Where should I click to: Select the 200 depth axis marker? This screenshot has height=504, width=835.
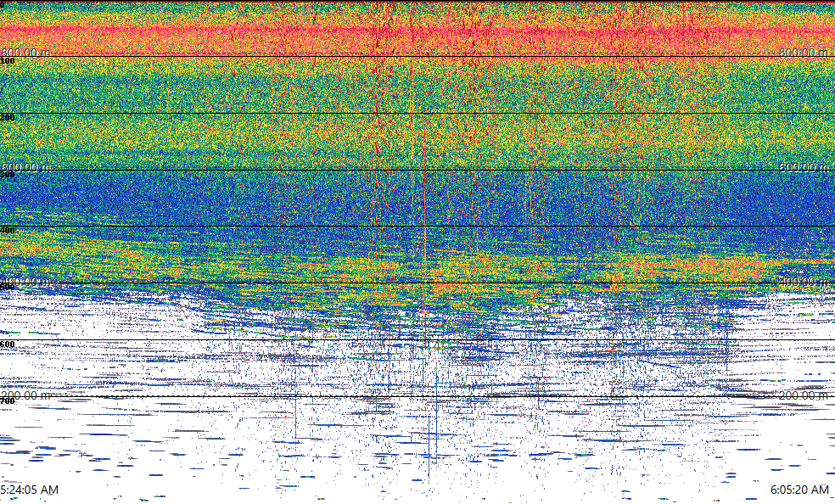coord(8,118)
